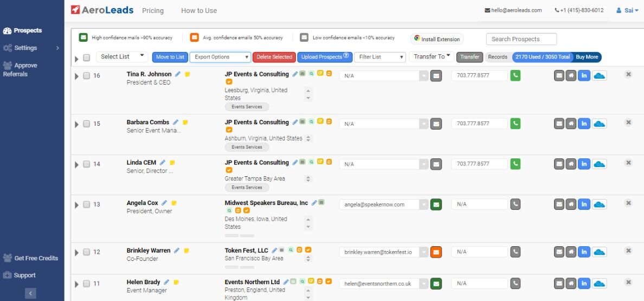This screenshot has height=301, width=644.
Task: Open the Select List dropdown
Action: tap(122, 56)
